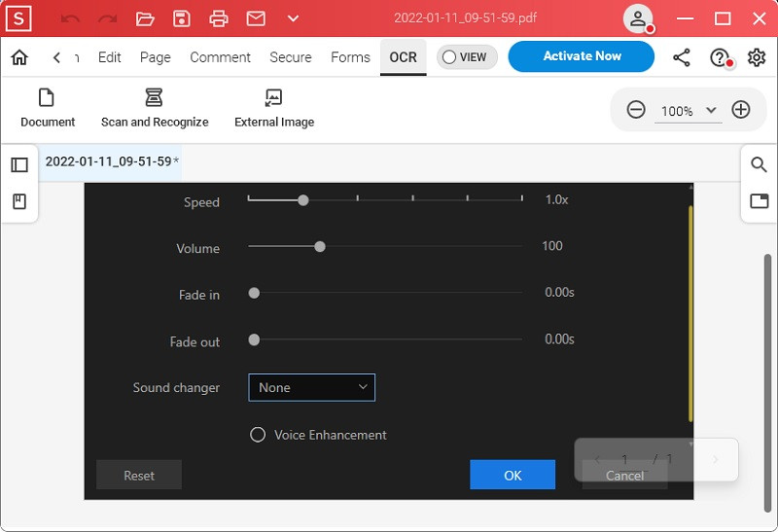This screenshot has height=532, width=778.
Task: Open the search tool
Action: click(x=759, y=164)
